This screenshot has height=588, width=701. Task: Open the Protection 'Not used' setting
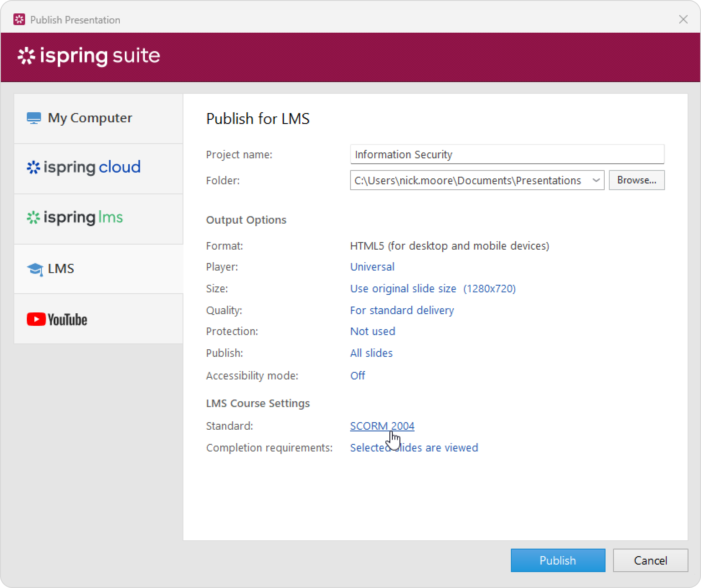(372, 331)
